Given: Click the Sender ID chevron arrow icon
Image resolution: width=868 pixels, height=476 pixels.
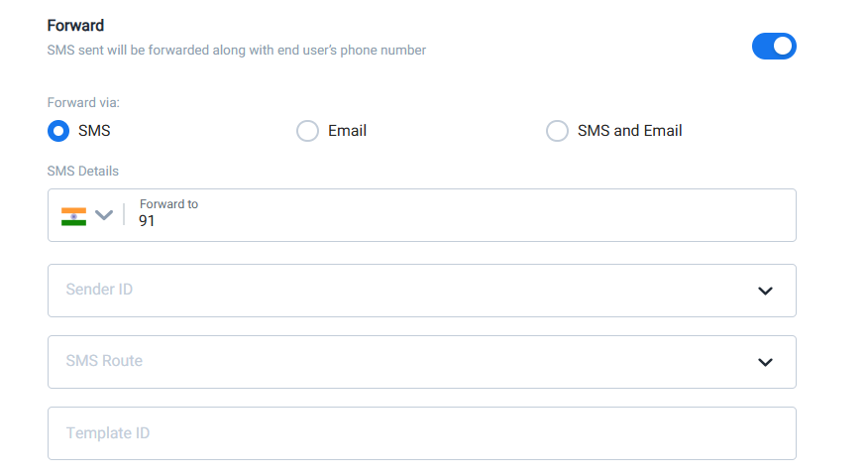Looking at the screenshot, I should coord(765,291).
